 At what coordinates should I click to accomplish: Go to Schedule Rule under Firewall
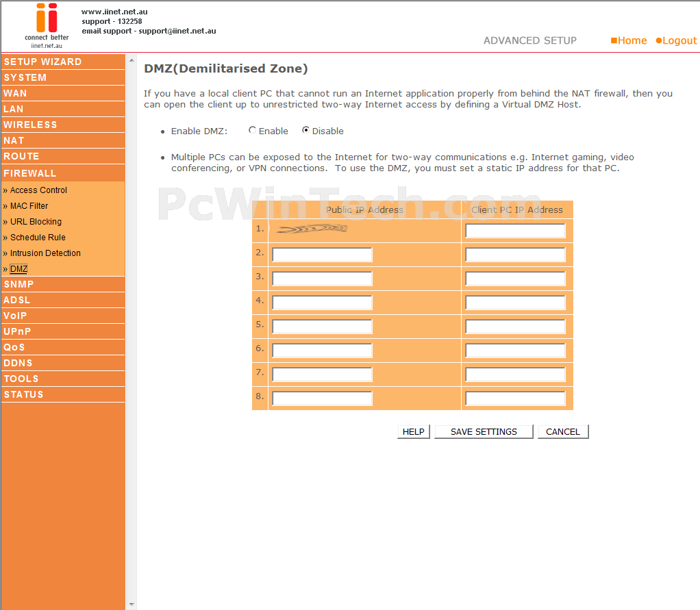coord(38,238)
